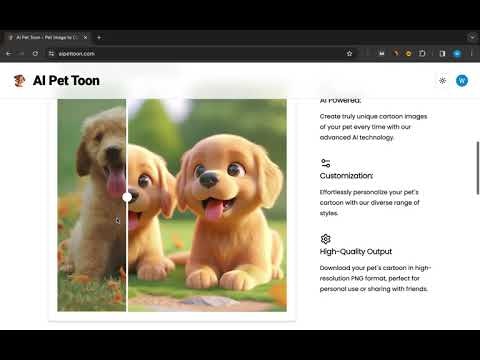The width and height of the screenshot is (480, 360).
Task: Go back with the browser back arrow
Action: (x=9, y=53)
